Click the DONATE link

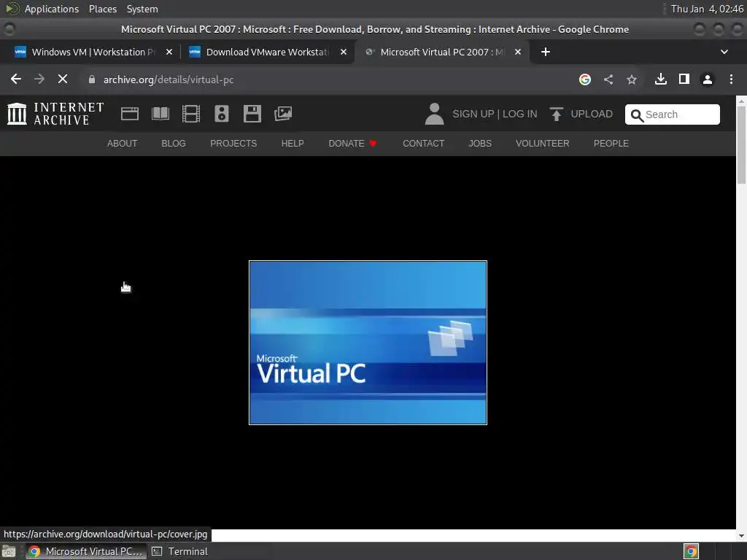352,144
